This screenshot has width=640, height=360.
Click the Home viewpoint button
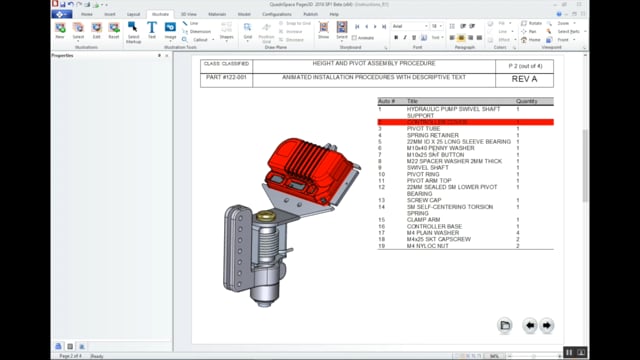point(531,40)
